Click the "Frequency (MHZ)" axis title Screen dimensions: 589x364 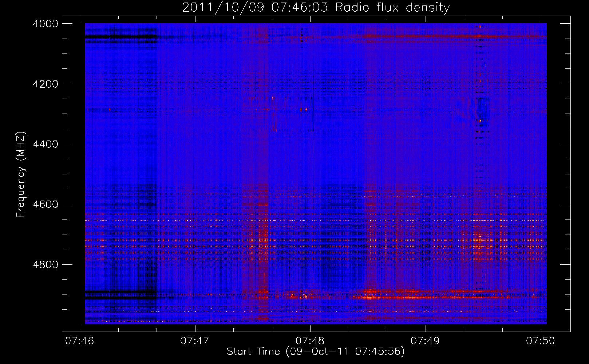coord(21,175)
